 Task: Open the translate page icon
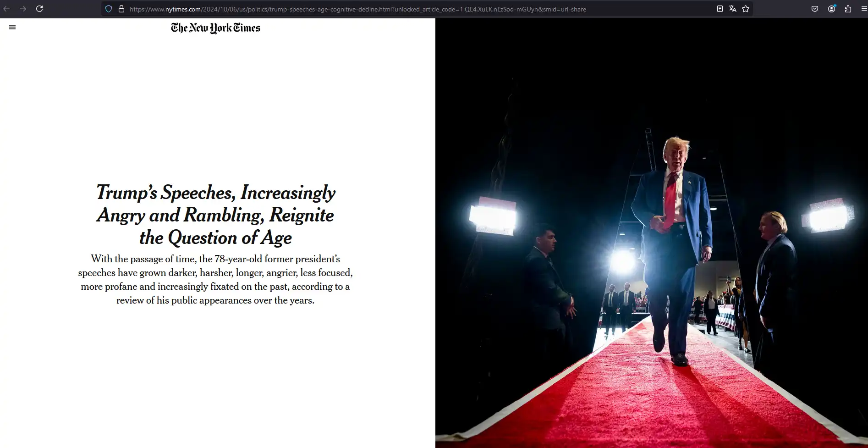(732, 9)
